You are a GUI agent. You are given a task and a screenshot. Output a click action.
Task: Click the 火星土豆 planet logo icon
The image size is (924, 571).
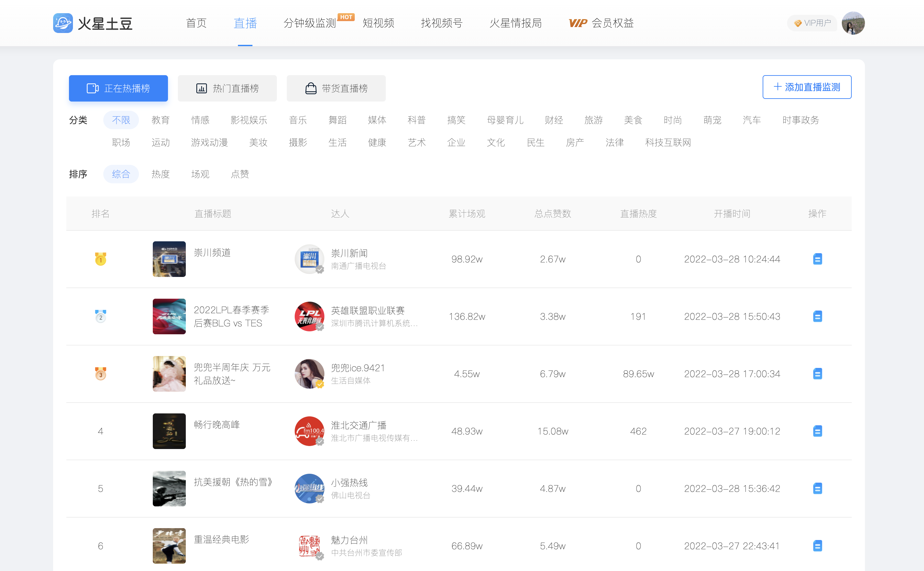tap(63, 23)
